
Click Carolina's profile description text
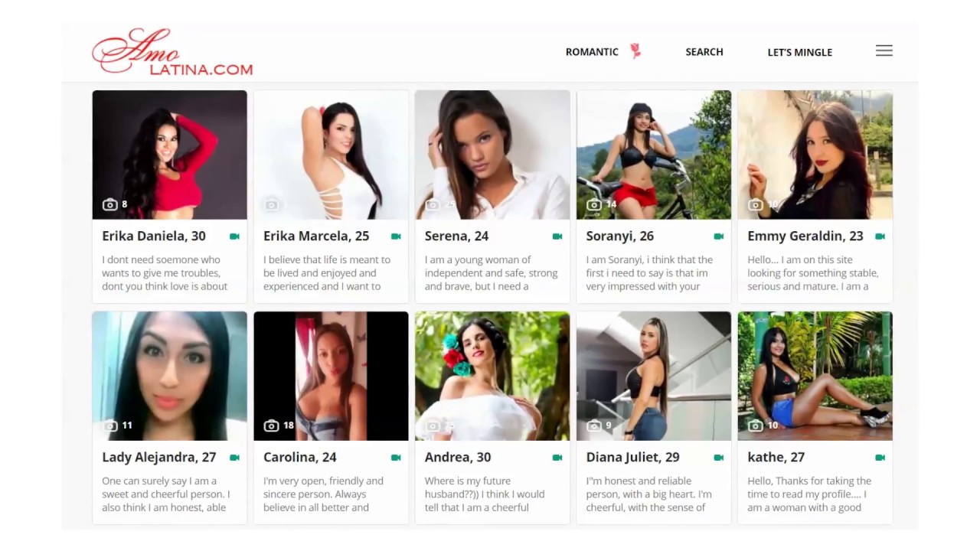click(x=324, y=494)
